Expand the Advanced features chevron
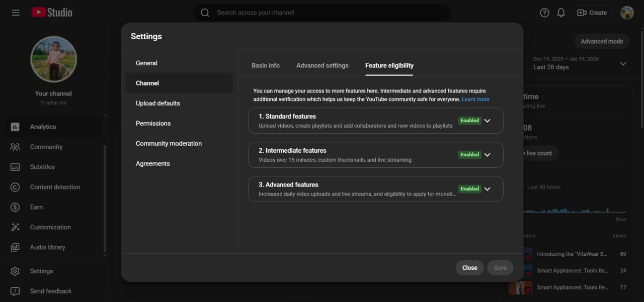The width and height of the screenshot is (644, 302). 487,189
